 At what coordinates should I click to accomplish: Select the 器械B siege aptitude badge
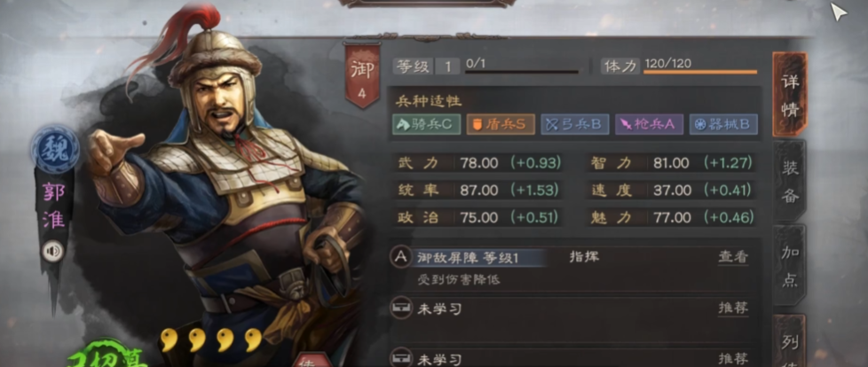723,124
